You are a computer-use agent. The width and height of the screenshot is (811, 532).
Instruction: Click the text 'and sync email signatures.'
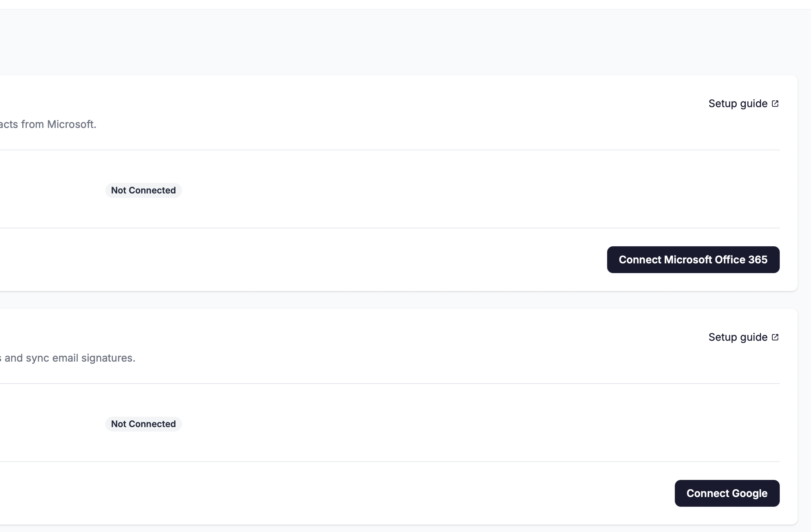click(70, 358)
